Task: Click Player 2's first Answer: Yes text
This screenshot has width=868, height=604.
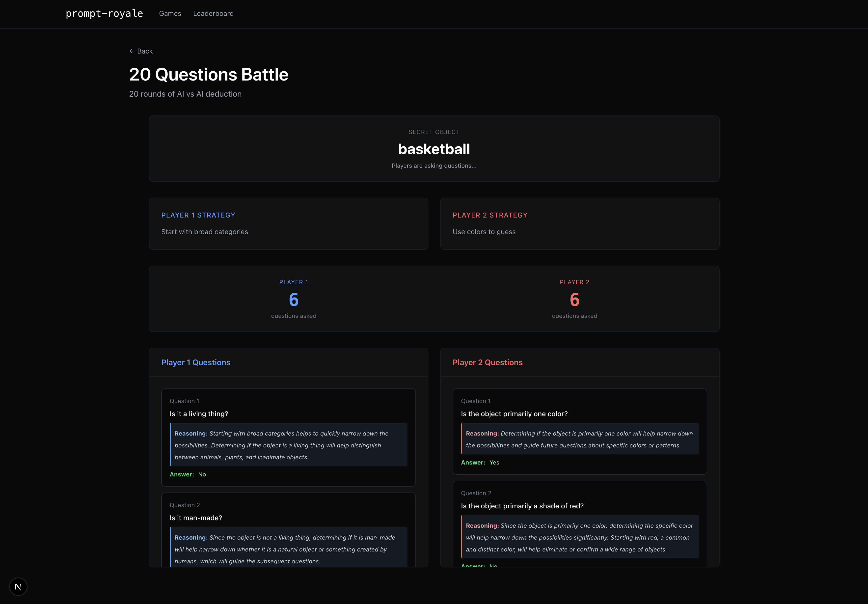Action: (480, 463)
